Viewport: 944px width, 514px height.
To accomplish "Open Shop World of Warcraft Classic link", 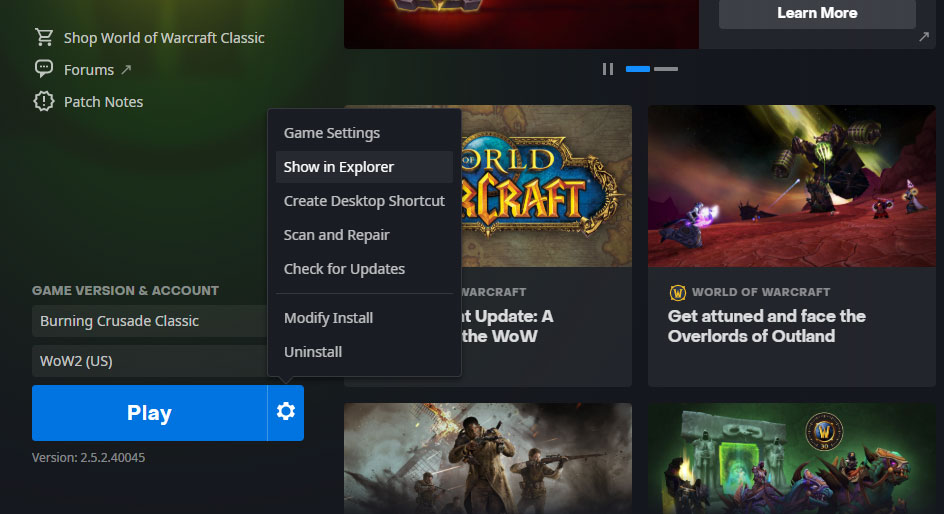I will 164,38.
